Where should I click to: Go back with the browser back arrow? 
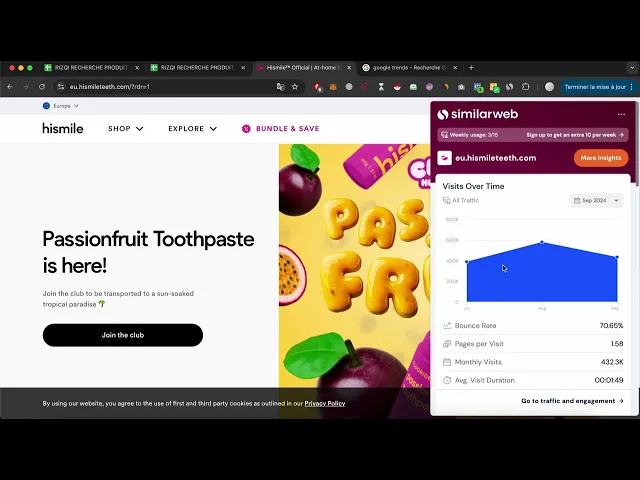click(10, 87)
